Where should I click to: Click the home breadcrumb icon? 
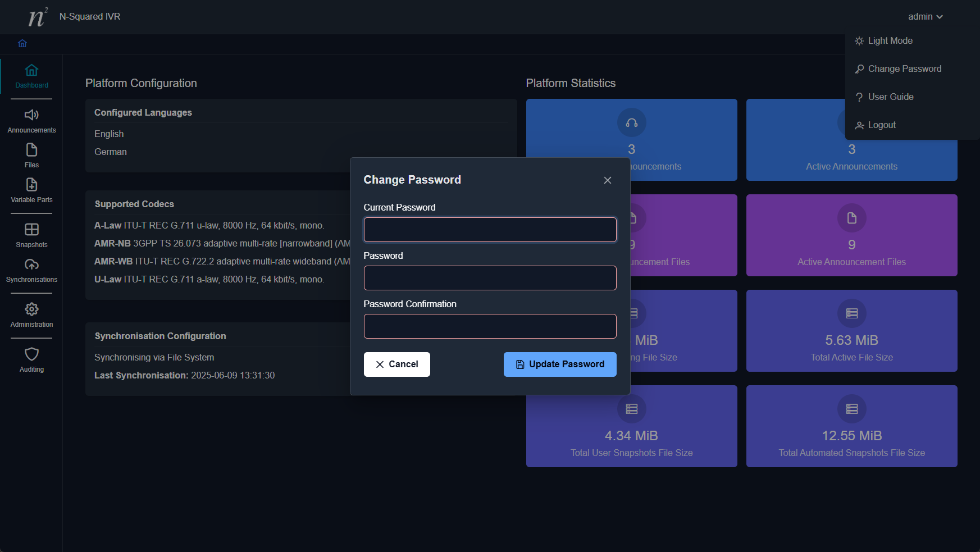[x=22, y=44]
